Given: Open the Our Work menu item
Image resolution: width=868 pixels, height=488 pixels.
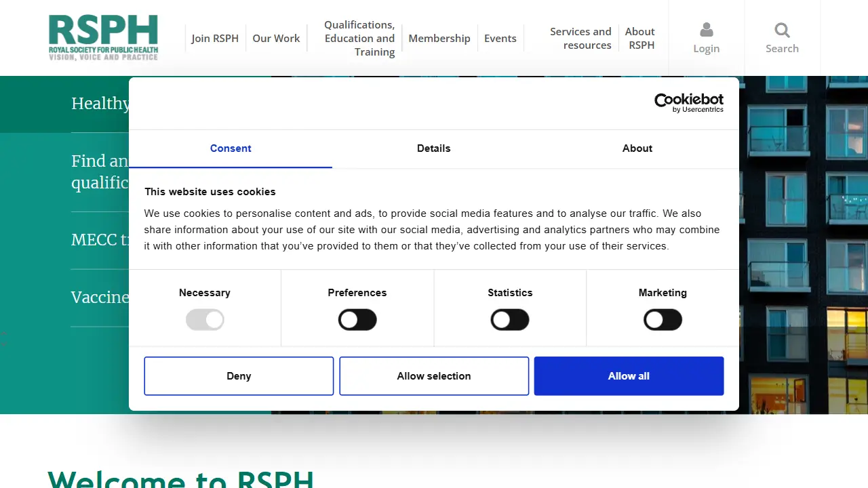Looking at the screenshot, I should (x=276, y=39).
